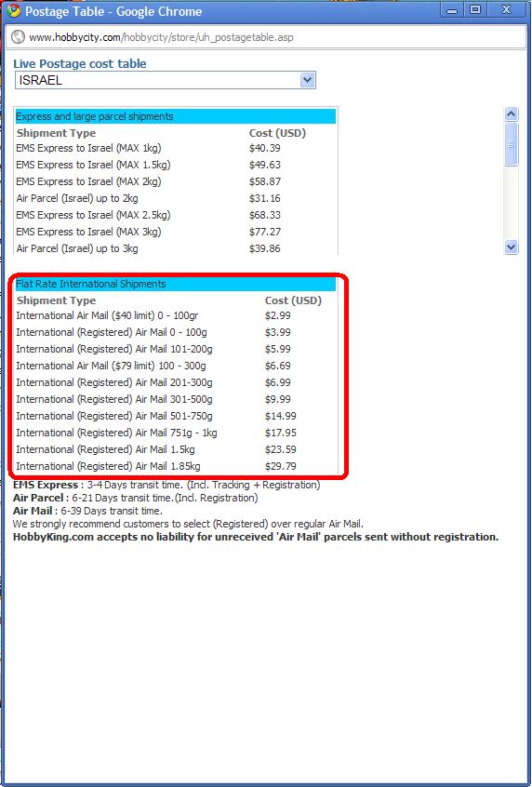The height and width of the screenshot is (787, 532).
Task: Click scrollbar up arrow of express table
Action: [x=511, y=113]
